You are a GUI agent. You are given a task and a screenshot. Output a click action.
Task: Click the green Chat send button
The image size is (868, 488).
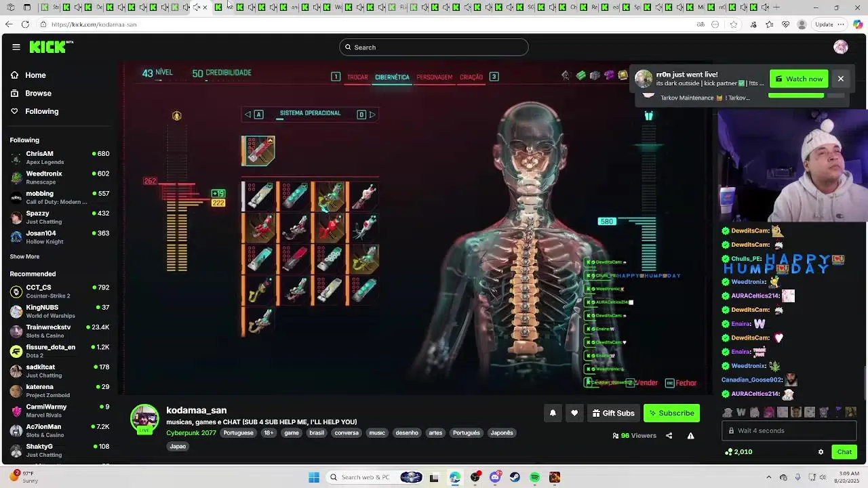844,452
